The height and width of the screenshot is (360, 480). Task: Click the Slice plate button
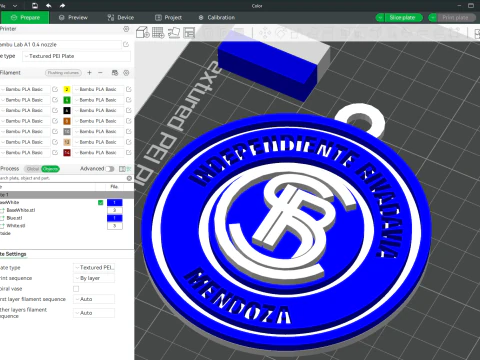[x=403, y=18]
